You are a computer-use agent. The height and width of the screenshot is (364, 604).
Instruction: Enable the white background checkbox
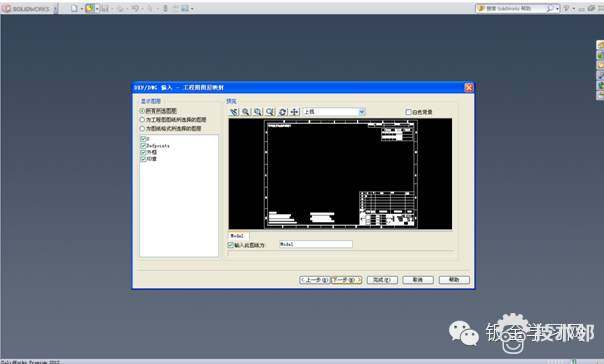point(408,112)
